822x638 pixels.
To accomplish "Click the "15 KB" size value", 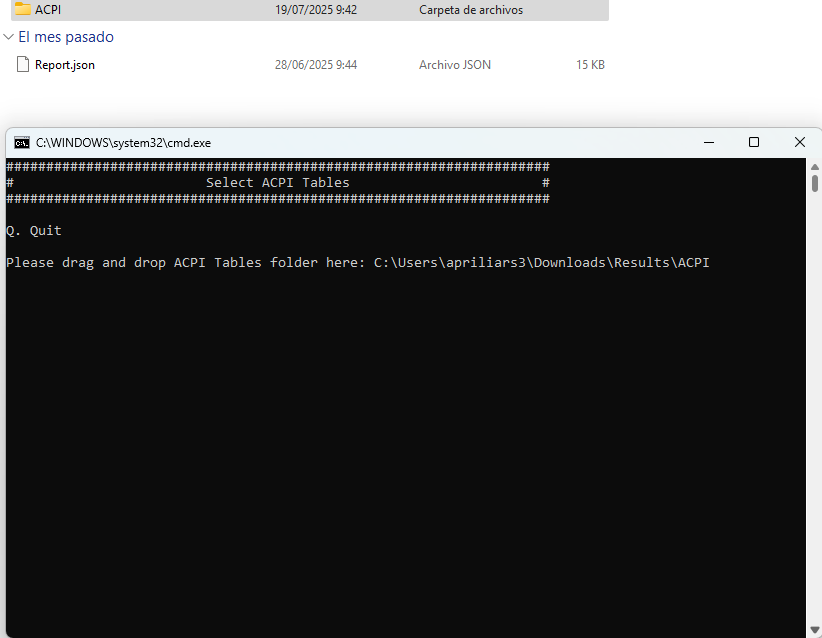I will point(590,64).
